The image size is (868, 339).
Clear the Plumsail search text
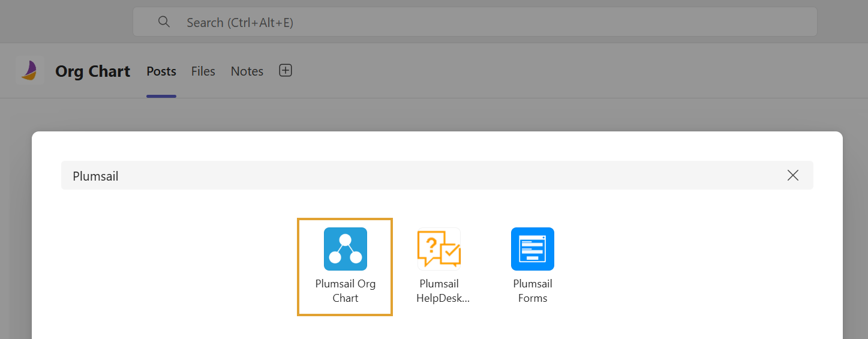[x=793, y=175]
